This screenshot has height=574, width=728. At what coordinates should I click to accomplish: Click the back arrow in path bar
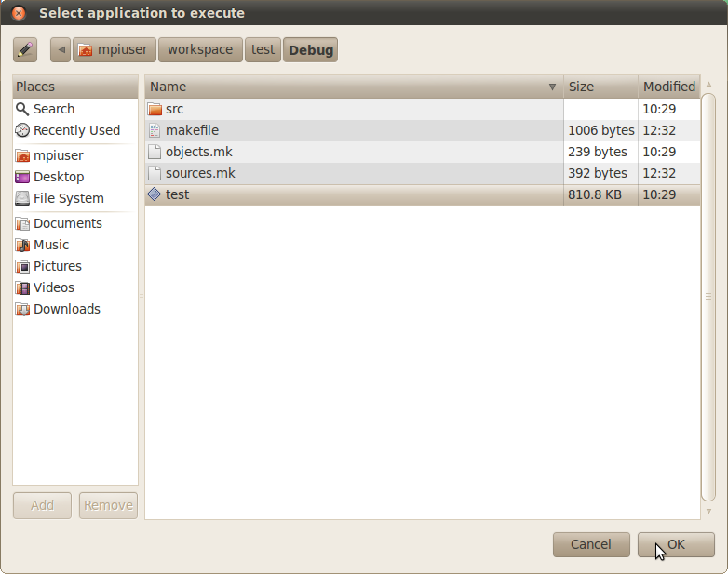tap(61, 49)
